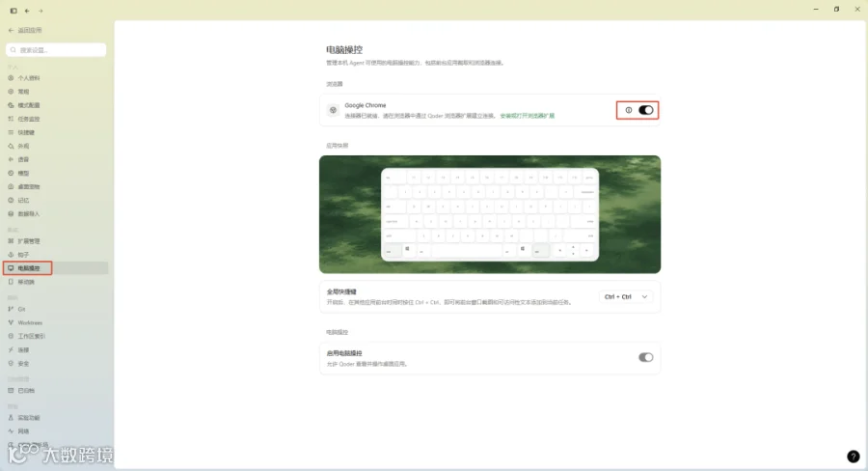Click the 模式配置 icon in sidebar
868x471 pixels.
pyautogui.click(x=11, y=105)
